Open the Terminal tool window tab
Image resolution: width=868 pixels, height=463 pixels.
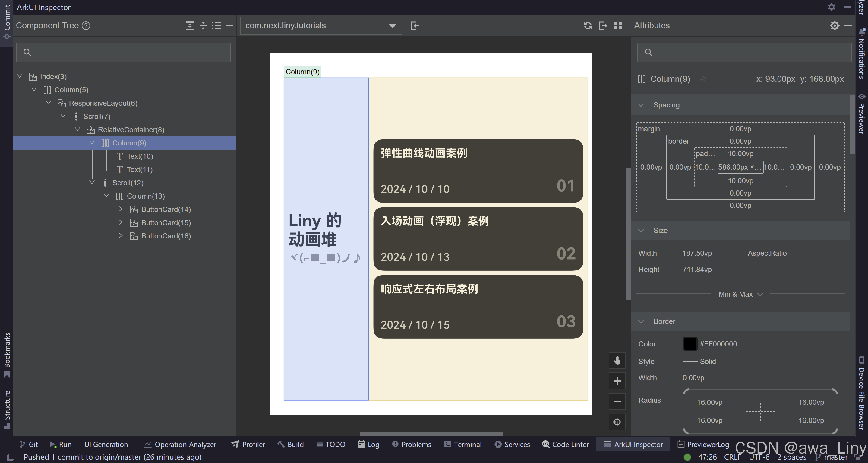coord(463,445)
